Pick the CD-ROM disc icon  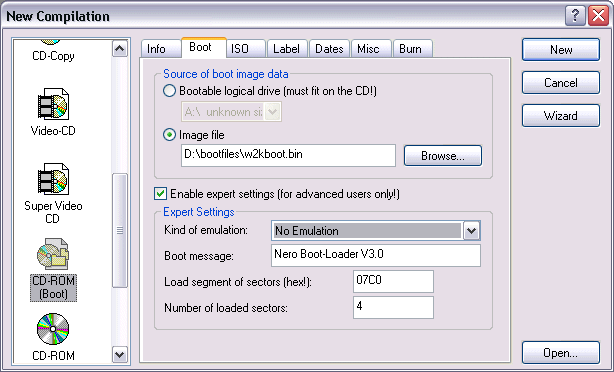53,329
